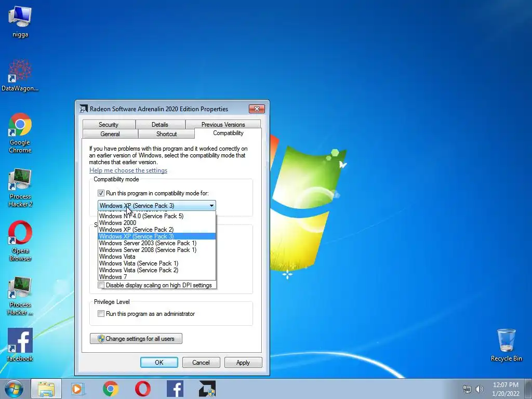Launch Google Chrome from desktop shortcut
The height and width of the screenshot is (399, 532).
[20, 132]
